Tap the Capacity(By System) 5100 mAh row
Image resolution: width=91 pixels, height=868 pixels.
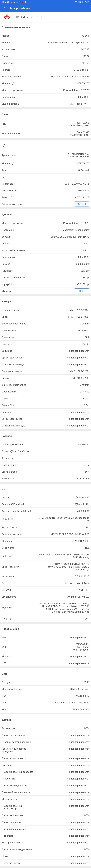pos(45,444)
